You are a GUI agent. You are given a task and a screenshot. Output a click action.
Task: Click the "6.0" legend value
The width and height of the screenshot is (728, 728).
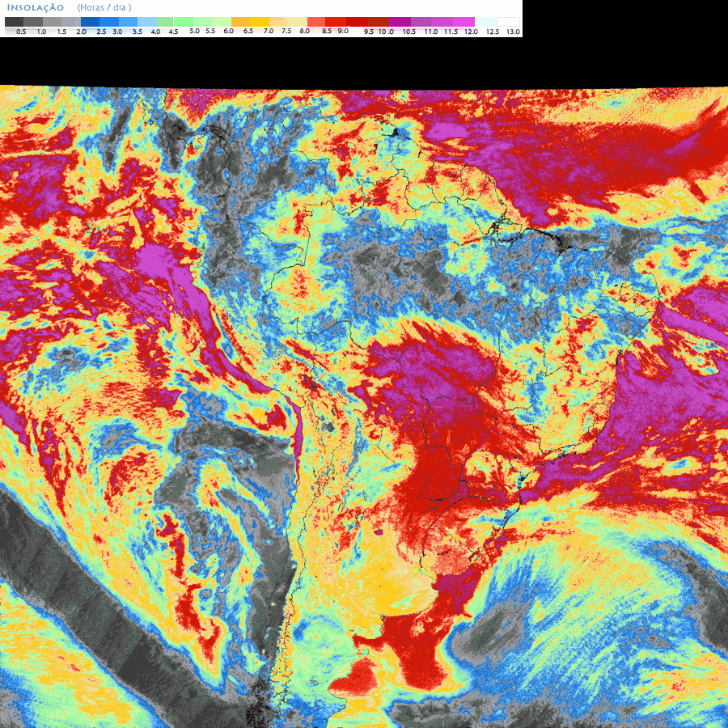point(228,31)
